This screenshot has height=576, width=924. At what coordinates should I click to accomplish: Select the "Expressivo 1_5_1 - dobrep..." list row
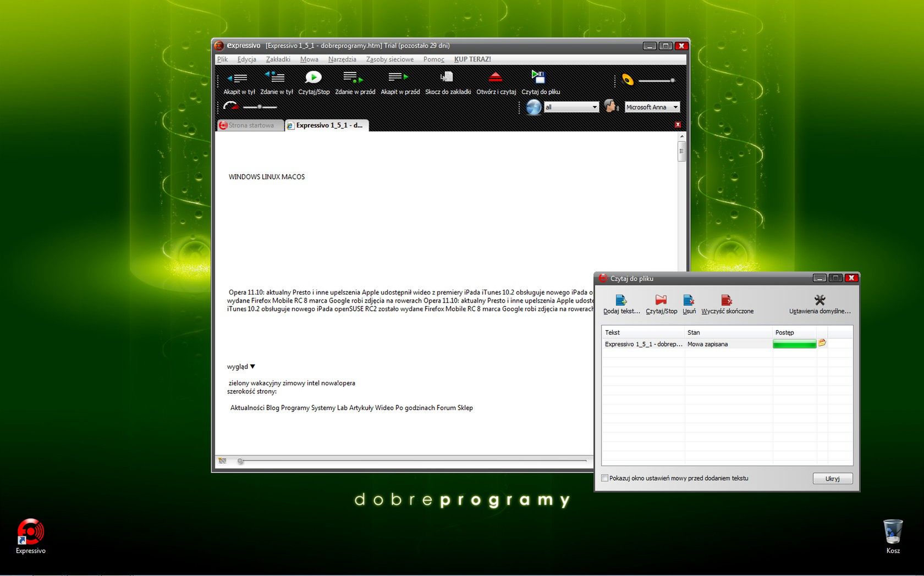click(x=727, y=344)
